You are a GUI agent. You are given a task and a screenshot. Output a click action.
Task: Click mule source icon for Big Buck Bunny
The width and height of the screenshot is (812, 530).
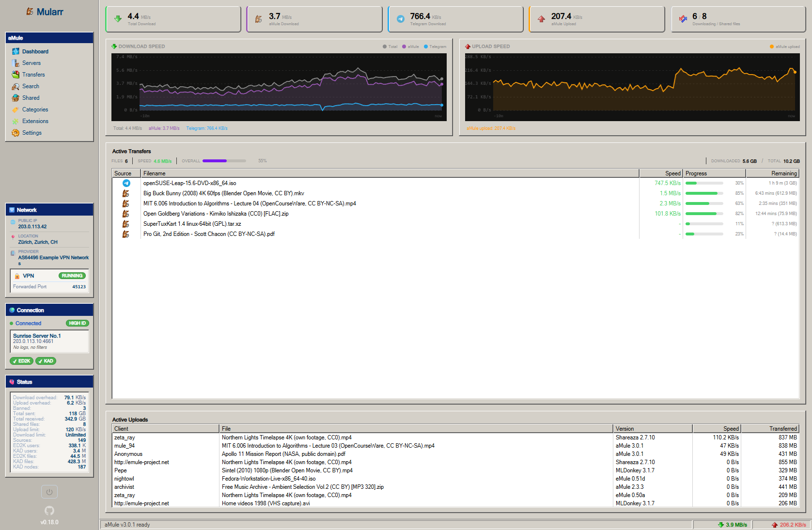coord(126,193)
